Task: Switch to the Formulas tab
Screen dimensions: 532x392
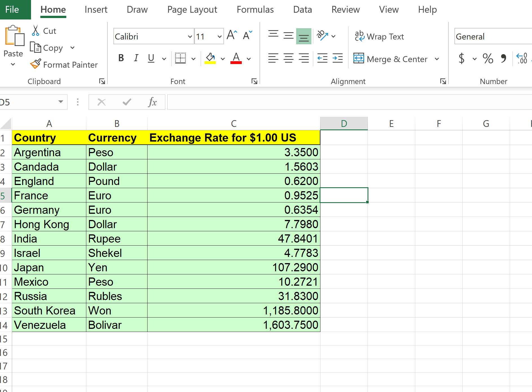Action: (255, 9)
